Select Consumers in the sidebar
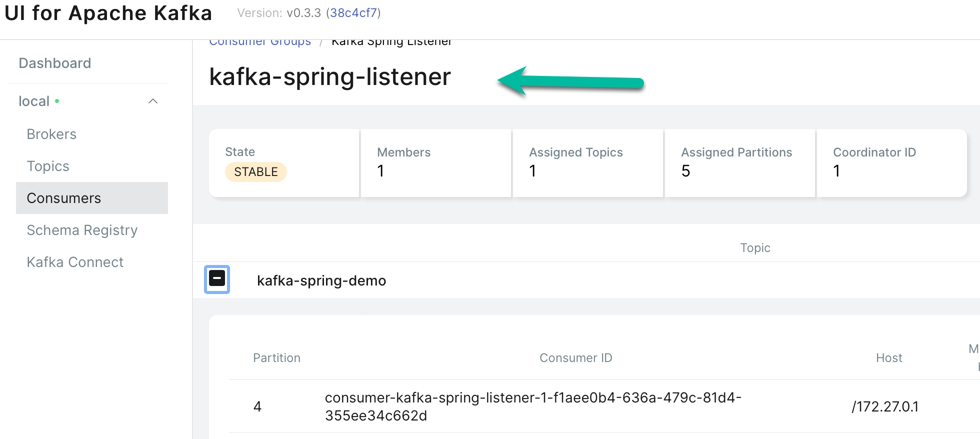The width and height of the screenshot is (980, 439). (x=92, y=198)
